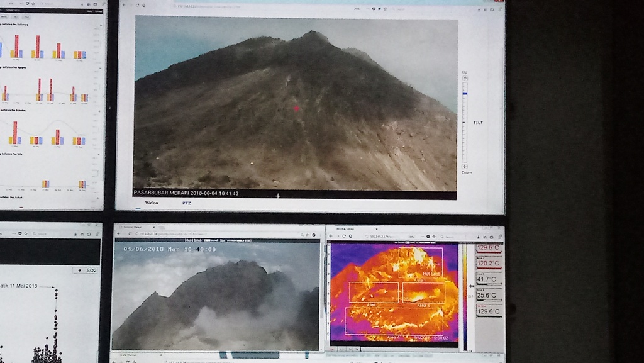Open the library icon in the thermal browser toolbar

[484, 236]
